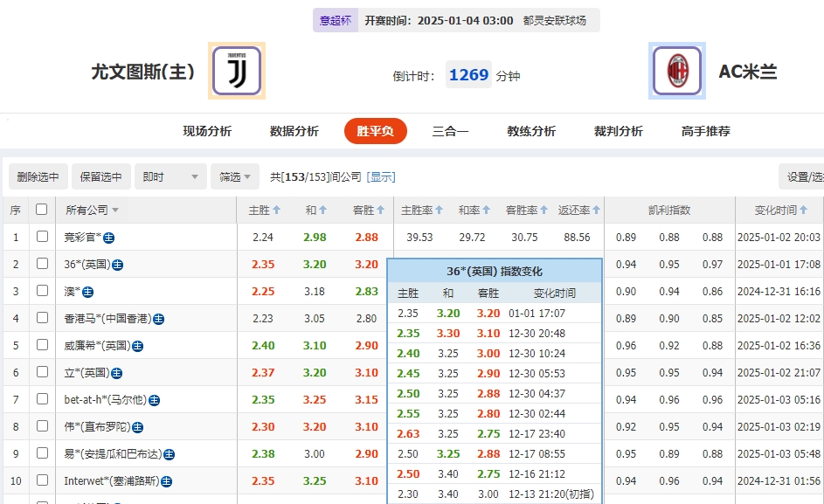Check the row checkbox for 竞彩官
This screenshot has width=824, height=504.
coord(39,237)
